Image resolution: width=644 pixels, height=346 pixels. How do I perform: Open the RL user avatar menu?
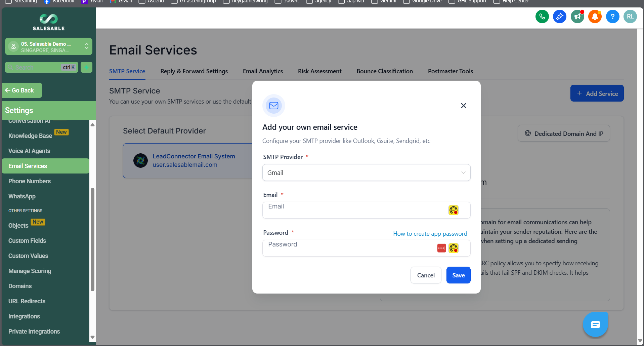point(630,16)
